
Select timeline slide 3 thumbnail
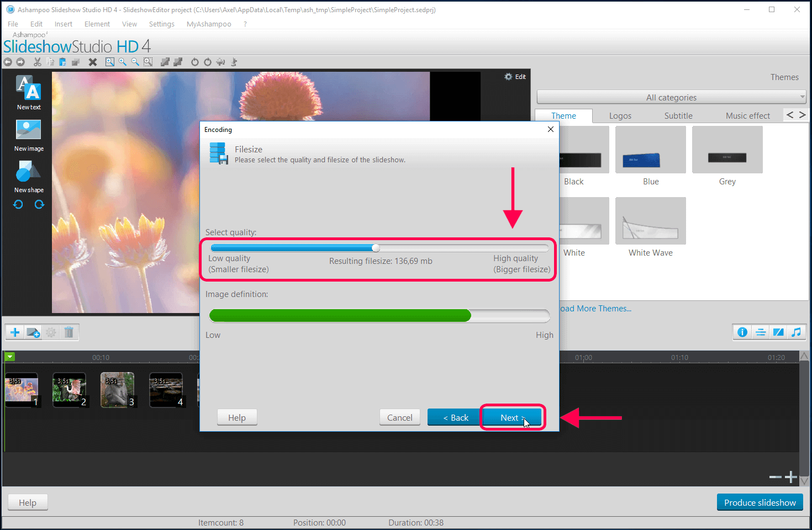118,390
